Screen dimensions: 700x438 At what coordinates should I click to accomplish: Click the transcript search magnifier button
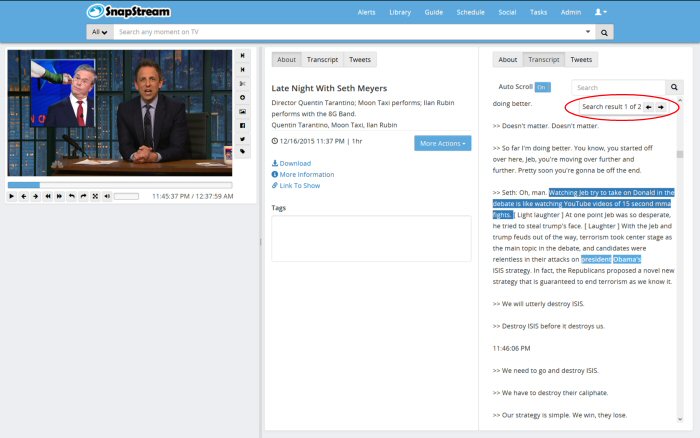tap(674, 88)
